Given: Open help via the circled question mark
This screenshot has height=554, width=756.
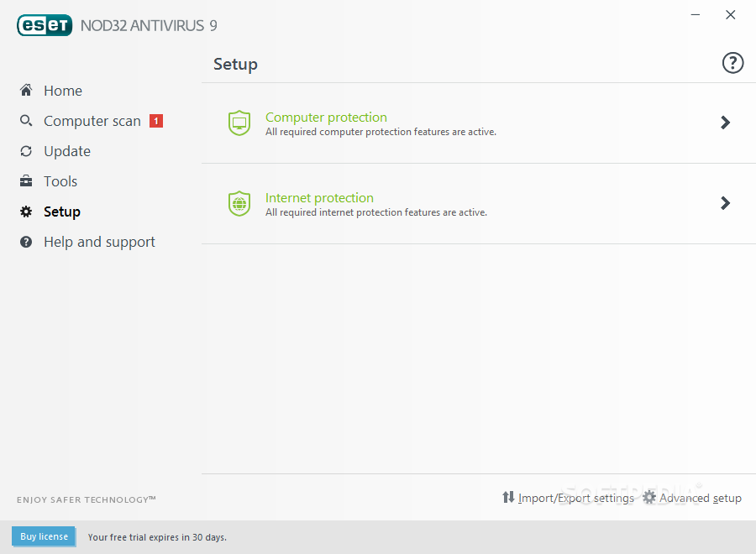Looking at the screenshot, I should click(732, 63).
